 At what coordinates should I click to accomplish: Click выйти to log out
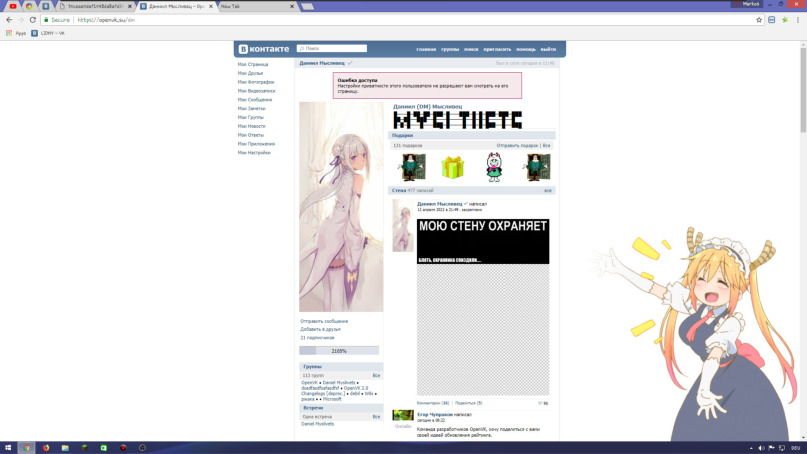click(548, 49)
